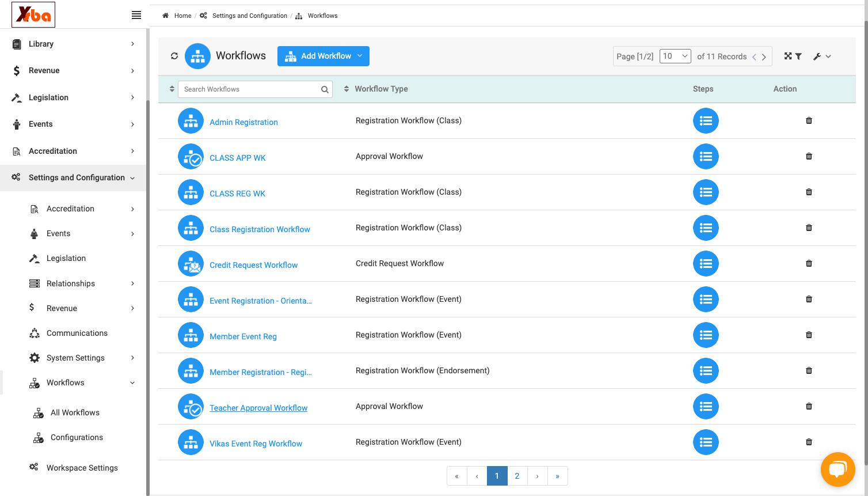
Task: Click next page arrow in header
Action: coord(764,57)
